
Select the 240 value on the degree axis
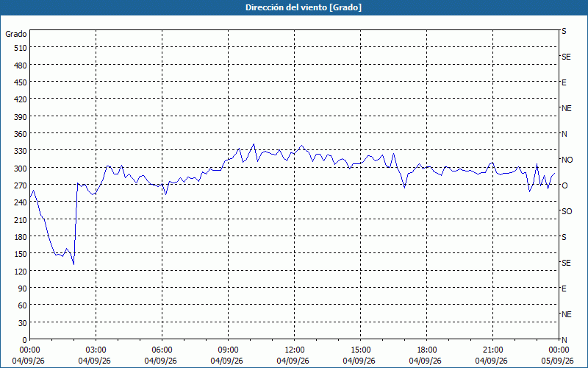(21, 203)
